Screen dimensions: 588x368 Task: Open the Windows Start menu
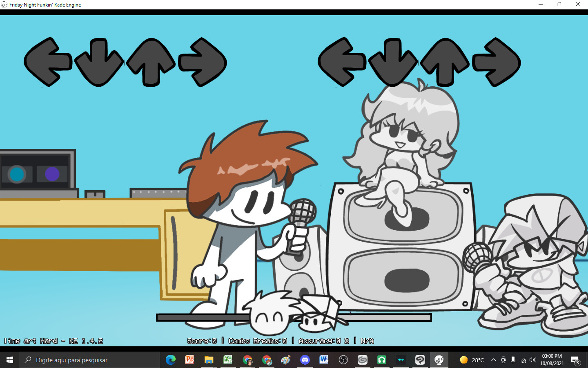coord(10,360)
